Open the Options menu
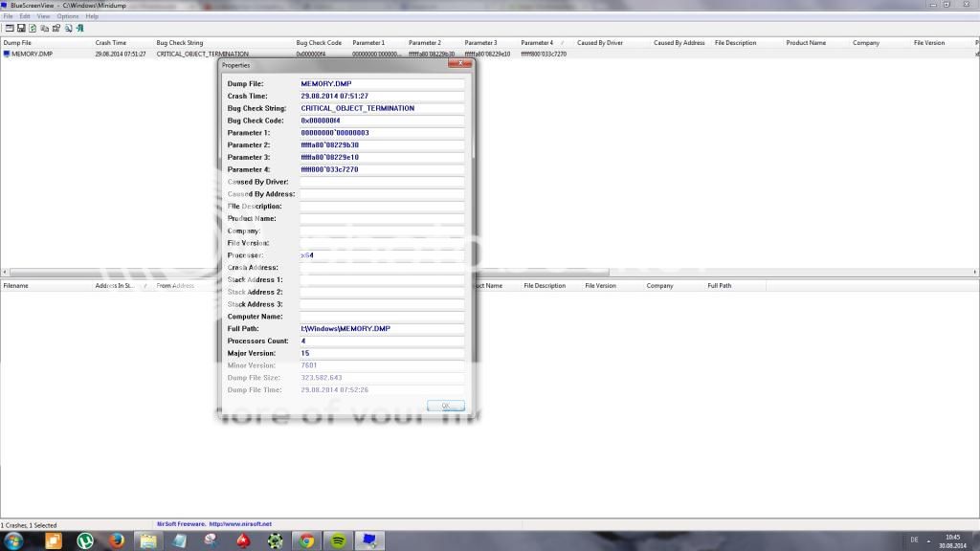980x551 pixels. (x=68, y=16)
